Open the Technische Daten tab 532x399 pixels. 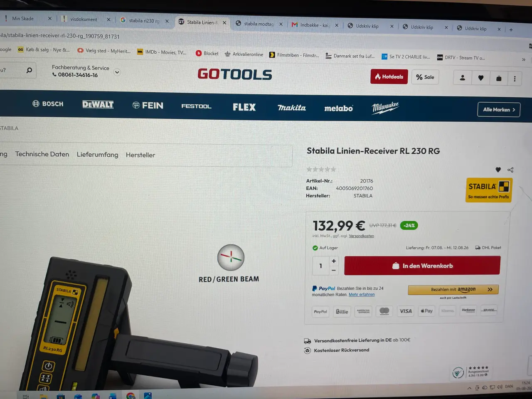(x=42, y=154)
